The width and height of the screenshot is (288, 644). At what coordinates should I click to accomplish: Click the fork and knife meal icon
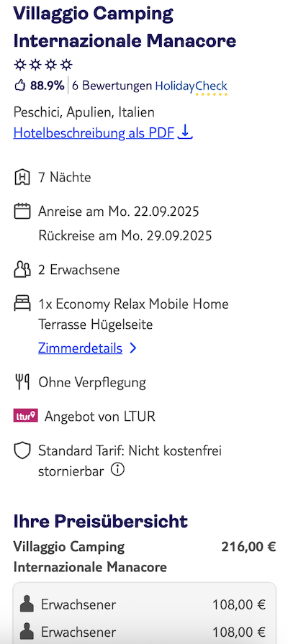22,382
